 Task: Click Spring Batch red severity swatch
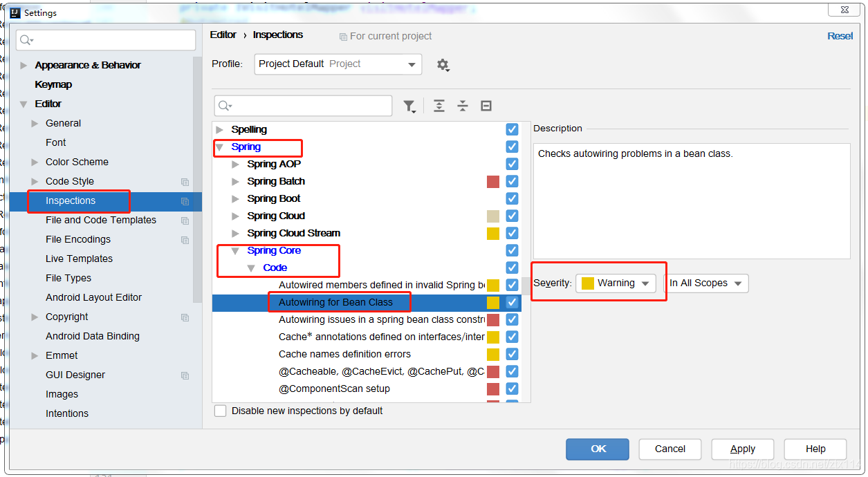coord(493,181)
